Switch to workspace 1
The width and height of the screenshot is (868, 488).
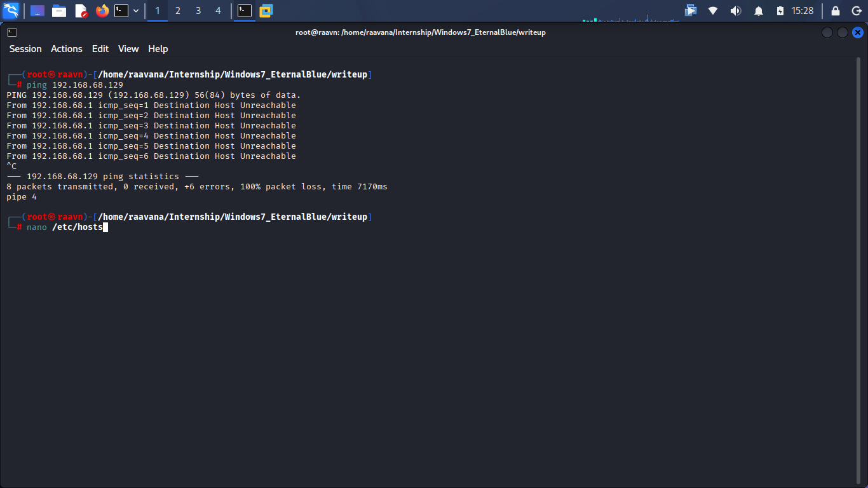(158, 11)
